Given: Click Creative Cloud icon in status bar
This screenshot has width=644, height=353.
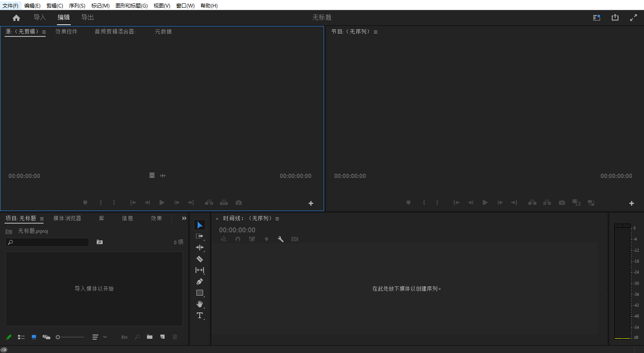Looking at the screenshot, I should tap(4, 350).
